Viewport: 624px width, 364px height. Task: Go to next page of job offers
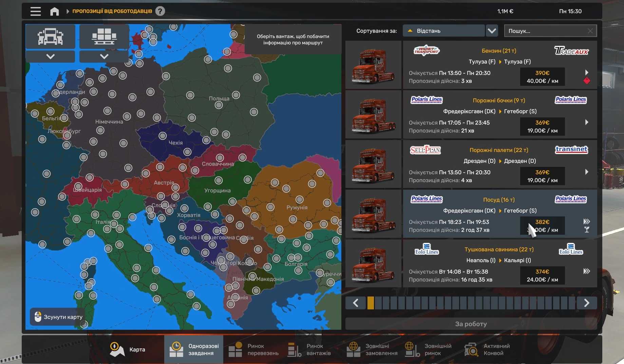click(x=586, y=303)
